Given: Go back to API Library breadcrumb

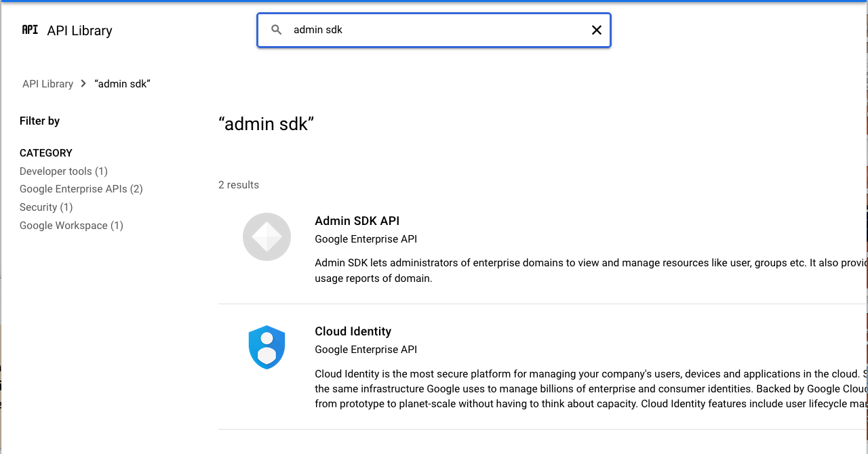Looking at the screenshot, I should click(x=47, y=84).
